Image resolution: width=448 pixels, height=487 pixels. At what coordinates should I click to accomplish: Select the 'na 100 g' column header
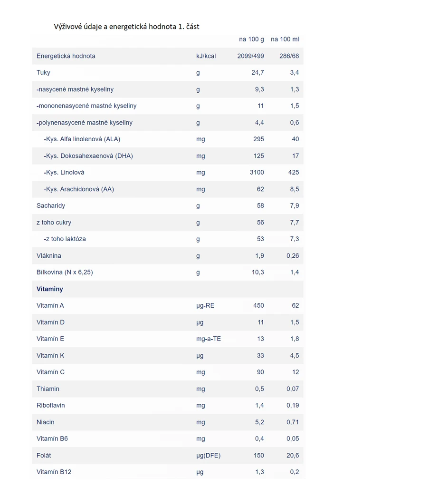251,39
